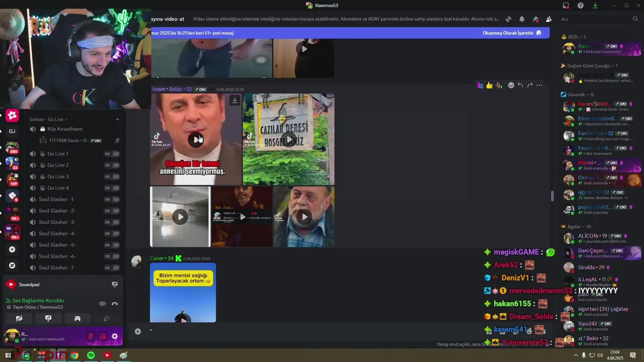Open the add reaction smiley icon

point(511,85)
